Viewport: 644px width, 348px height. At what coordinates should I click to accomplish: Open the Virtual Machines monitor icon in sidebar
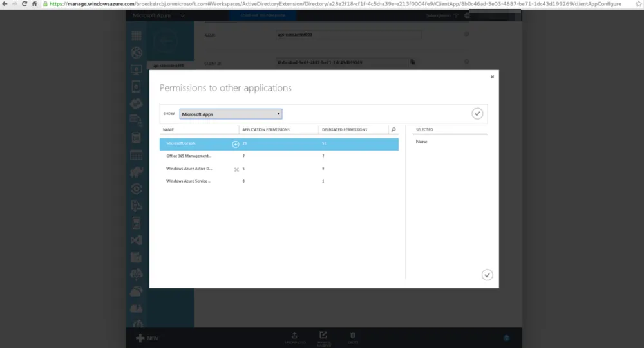(137, 69)
